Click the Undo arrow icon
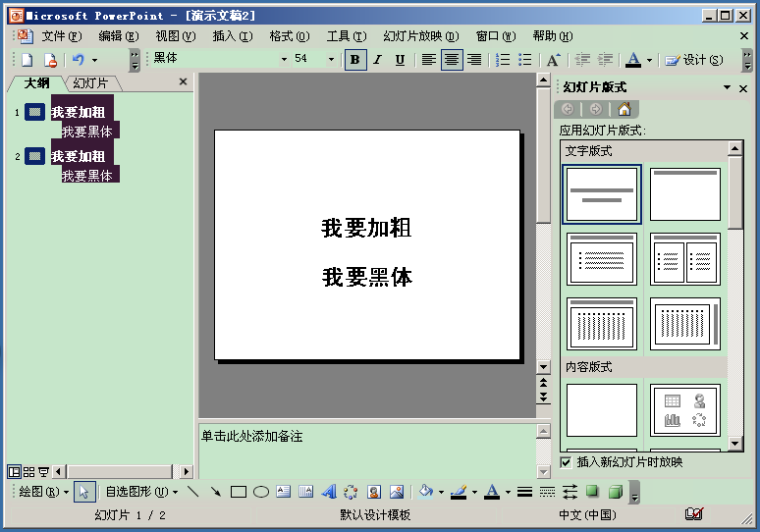760x532 pixels. pos(78,60)
